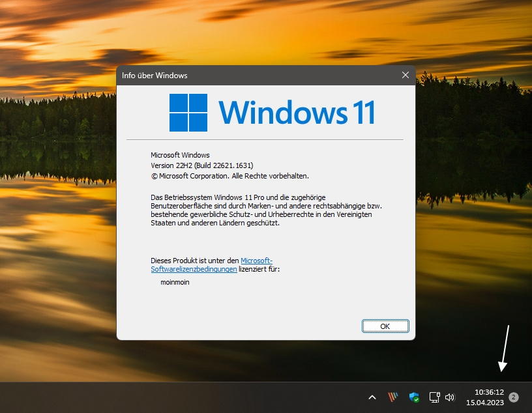Click the licensed user name moinmoin
Image resolution: width=532 pixels, height=413 pixels.
[175, 283]
